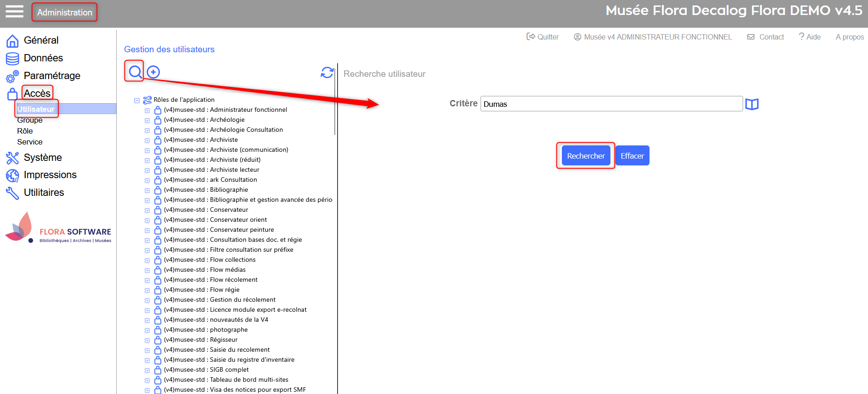868x394 pixels.
Task: Click the Effacer button
Action: (632, 156)
